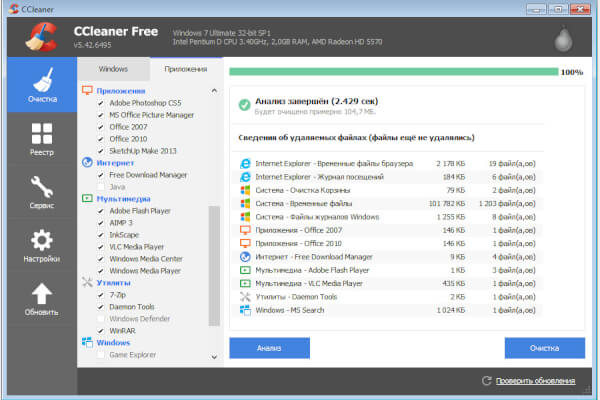This screenshot has height=400, width=600.
Task: Click Internet Explorer icon for Временные файлы браузера
Action: (245, 163)
